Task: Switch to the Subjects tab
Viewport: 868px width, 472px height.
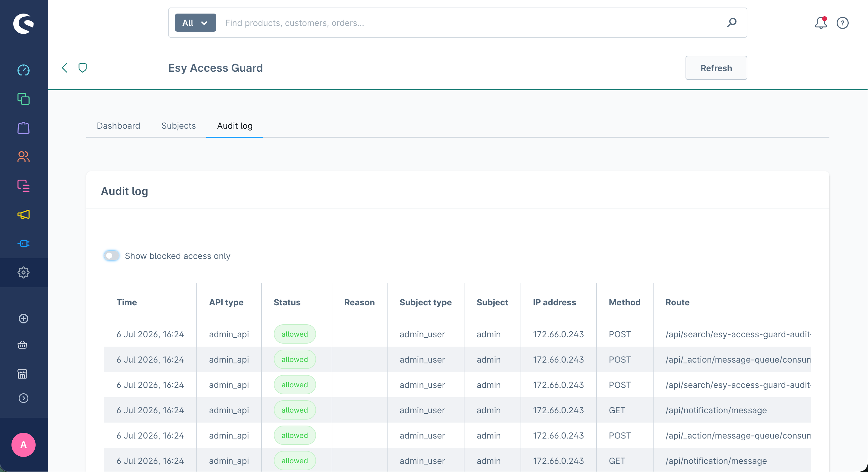Action: 179,126
